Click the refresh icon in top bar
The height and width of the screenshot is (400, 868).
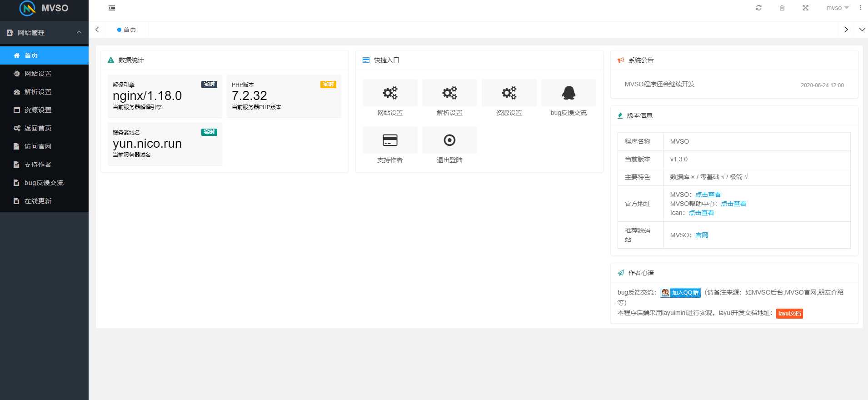pos(758,8)
